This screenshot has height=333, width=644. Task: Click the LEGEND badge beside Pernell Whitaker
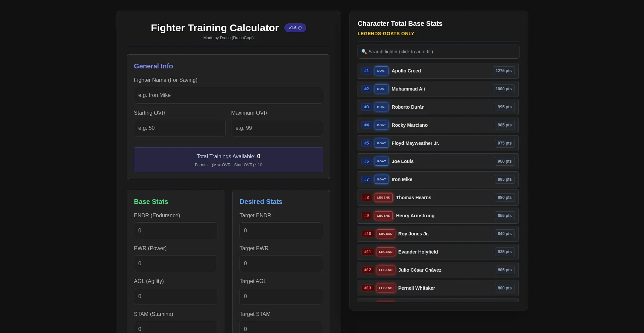coord(386,288)
